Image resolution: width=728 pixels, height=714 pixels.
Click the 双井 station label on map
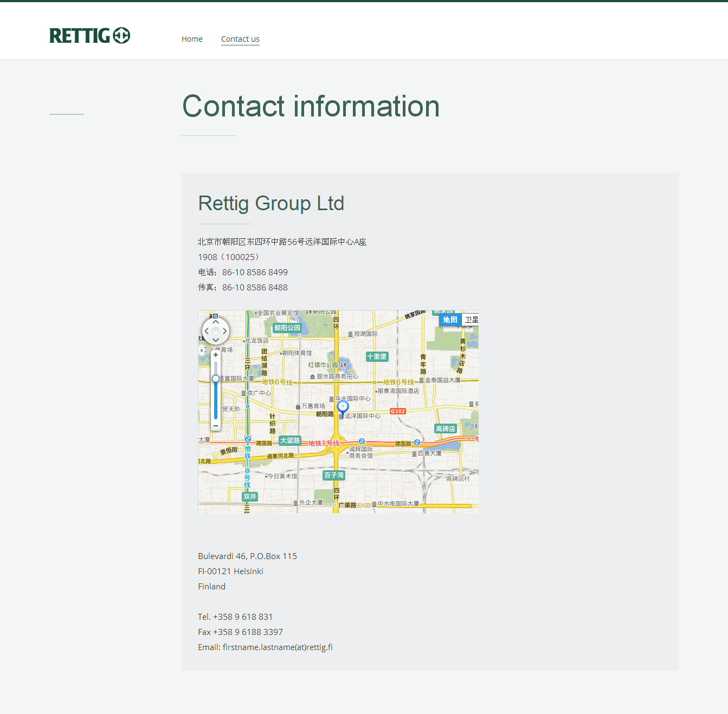click(x=250, y=496)
